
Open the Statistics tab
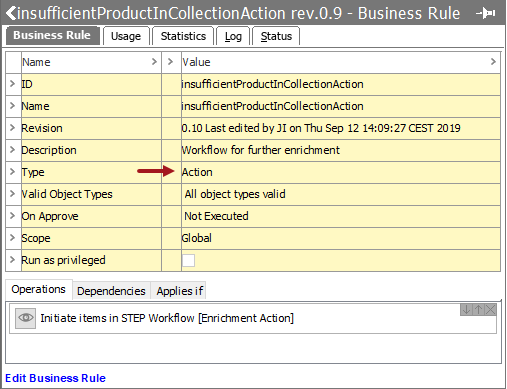(183, 36)
